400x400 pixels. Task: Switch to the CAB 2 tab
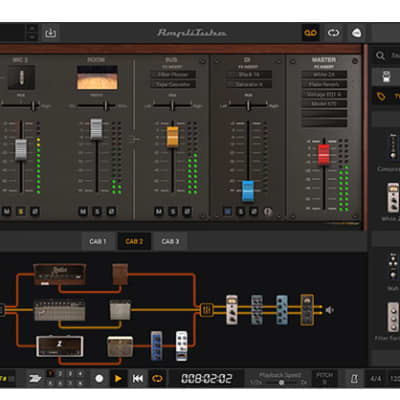click(134, 241)
